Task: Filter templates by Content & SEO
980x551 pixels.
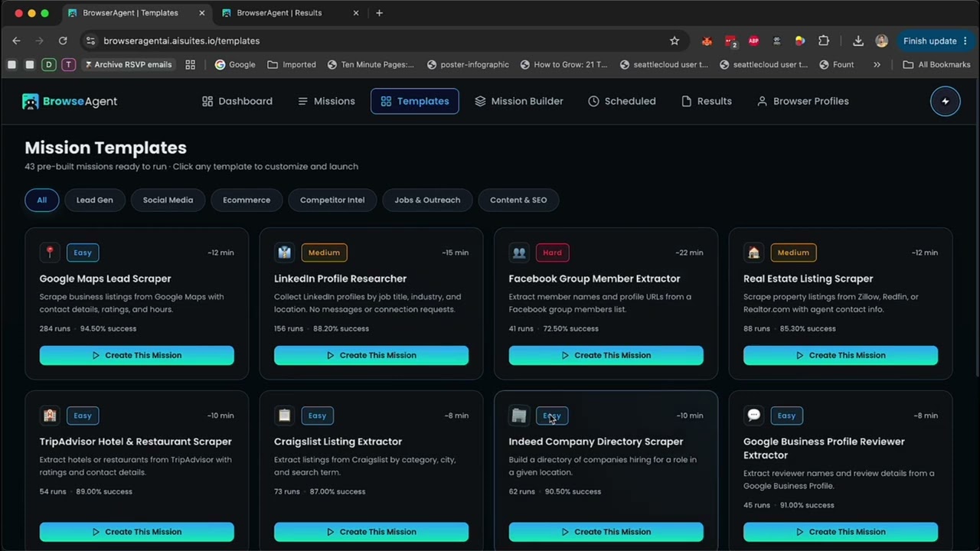Action: [x=518, y=200]
